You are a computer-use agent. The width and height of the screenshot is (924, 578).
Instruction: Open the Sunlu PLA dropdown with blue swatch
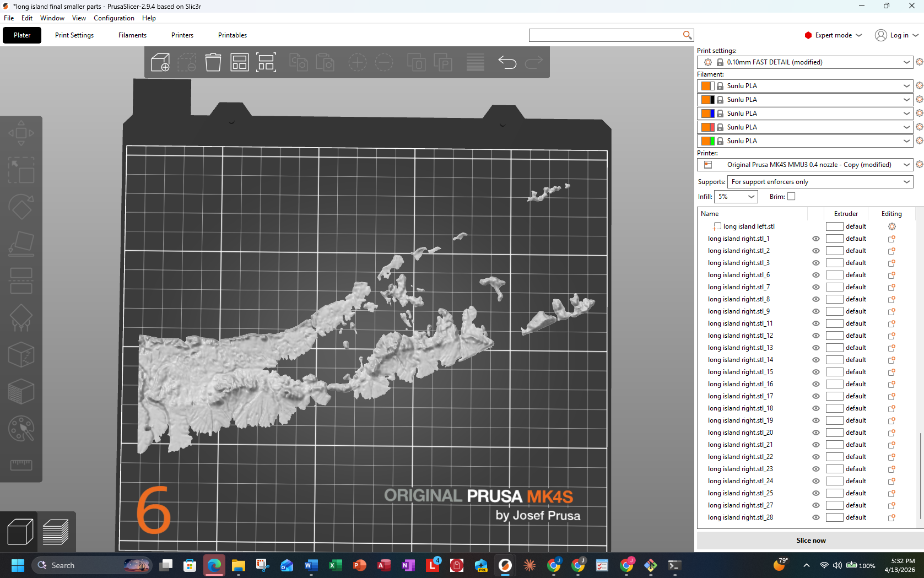click(805, 114)
